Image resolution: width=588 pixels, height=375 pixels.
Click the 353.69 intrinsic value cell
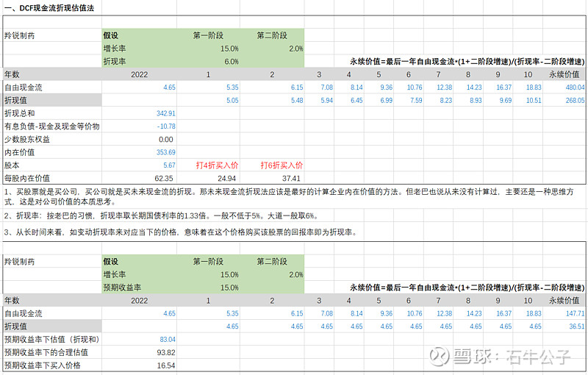click(166, 152)
